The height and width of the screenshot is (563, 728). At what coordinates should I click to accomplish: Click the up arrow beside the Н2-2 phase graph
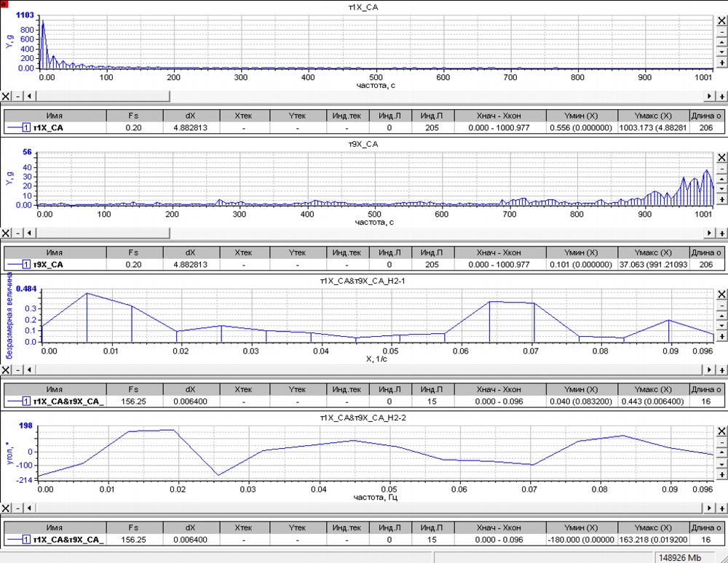721,452
